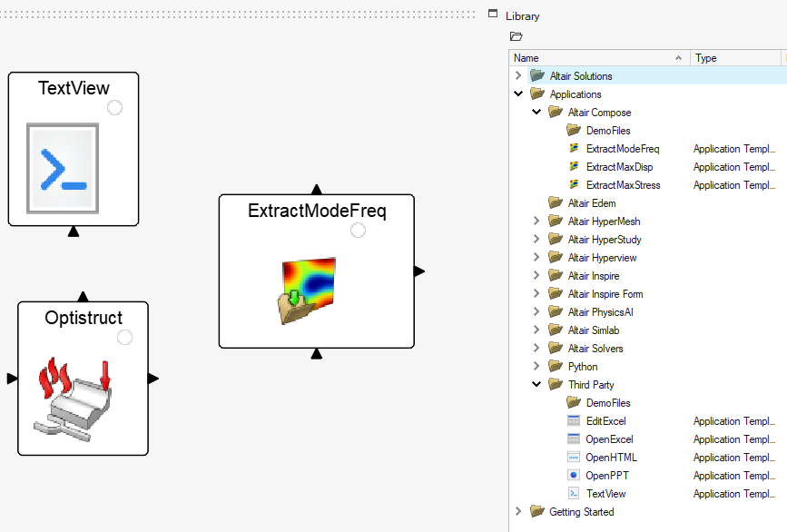Expand the Altair Inspire Form folder

pyautogui.click(x=536, y=293)
